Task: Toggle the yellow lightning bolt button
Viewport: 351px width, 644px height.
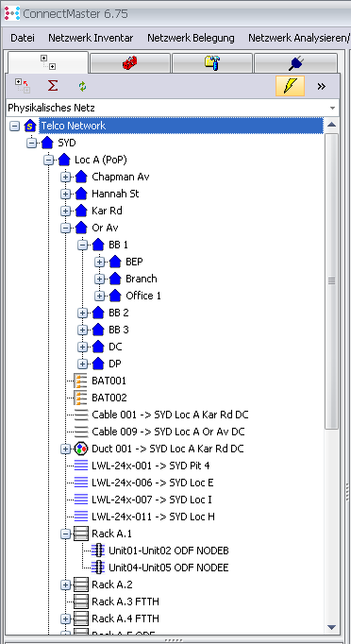Action: [290, 86]
